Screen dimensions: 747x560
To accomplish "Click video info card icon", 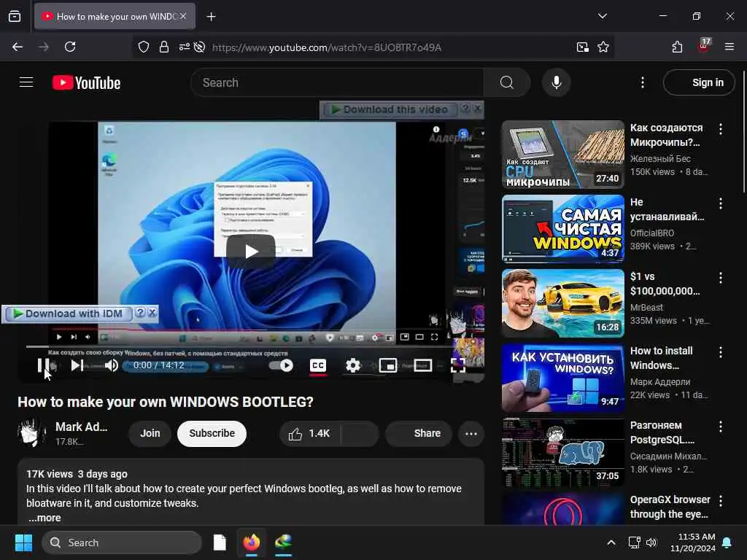I will (436, 130).
